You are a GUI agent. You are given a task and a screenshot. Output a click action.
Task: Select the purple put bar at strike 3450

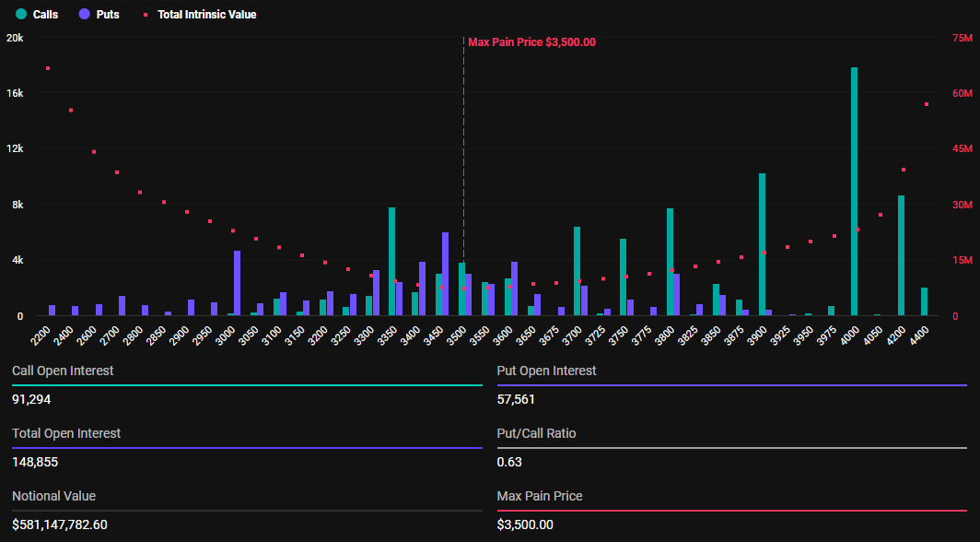coord(445,274)
